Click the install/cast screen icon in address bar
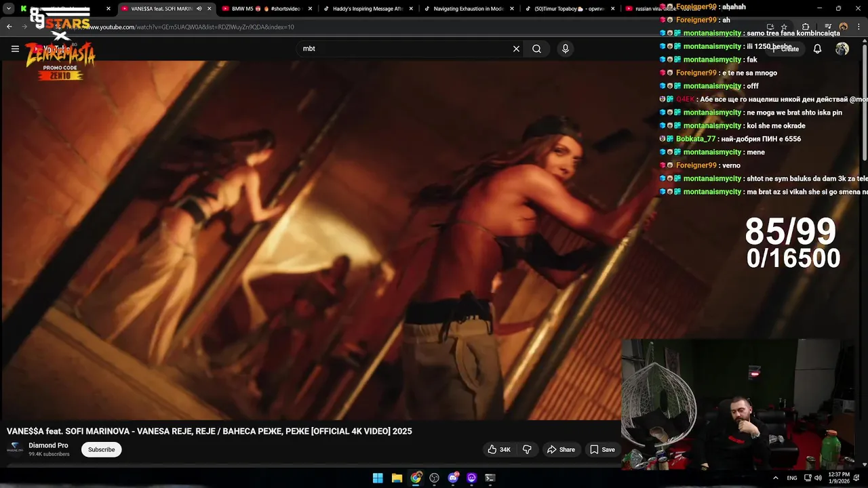 click(770, 27)
